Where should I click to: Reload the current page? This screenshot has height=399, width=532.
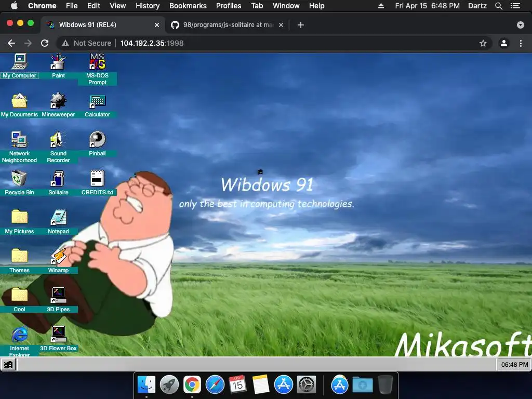click(x=45, y=43)
